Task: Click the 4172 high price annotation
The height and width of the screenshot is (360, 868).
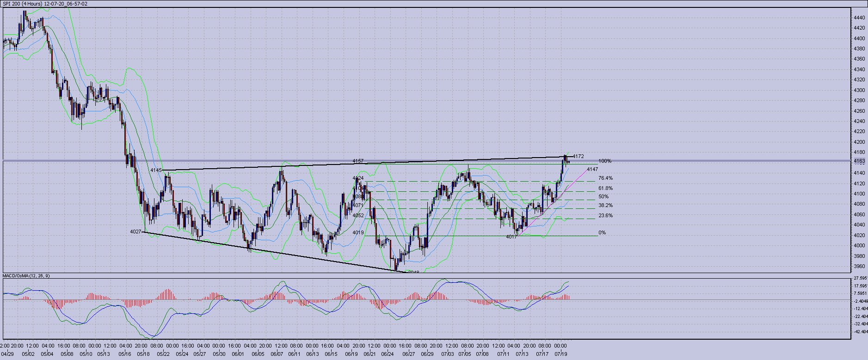Action: 578,156
